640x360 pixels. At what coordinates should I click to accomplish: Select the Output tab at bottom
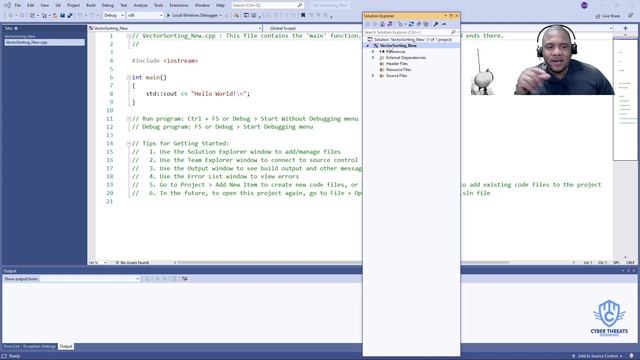pyautogui.click(x=66, y=347)
